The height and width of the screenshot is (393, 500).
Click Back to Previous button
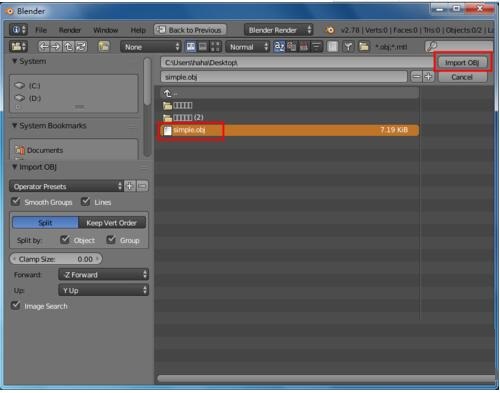[190, 30]
